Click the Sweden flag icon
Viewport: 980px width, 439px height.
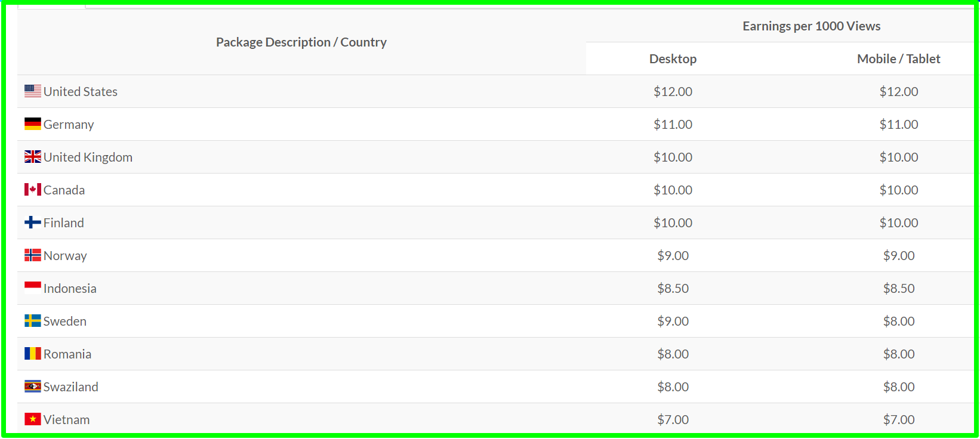(x=33, y=320)
